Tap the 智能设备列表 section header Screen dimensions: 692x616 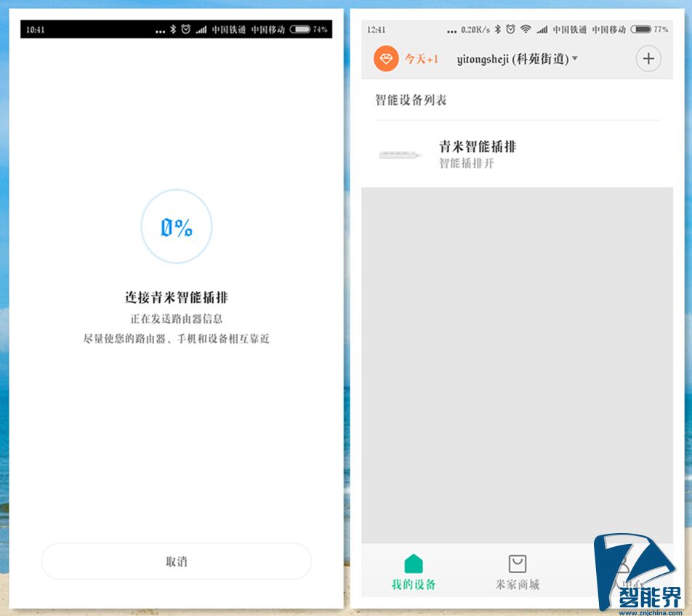411,100
